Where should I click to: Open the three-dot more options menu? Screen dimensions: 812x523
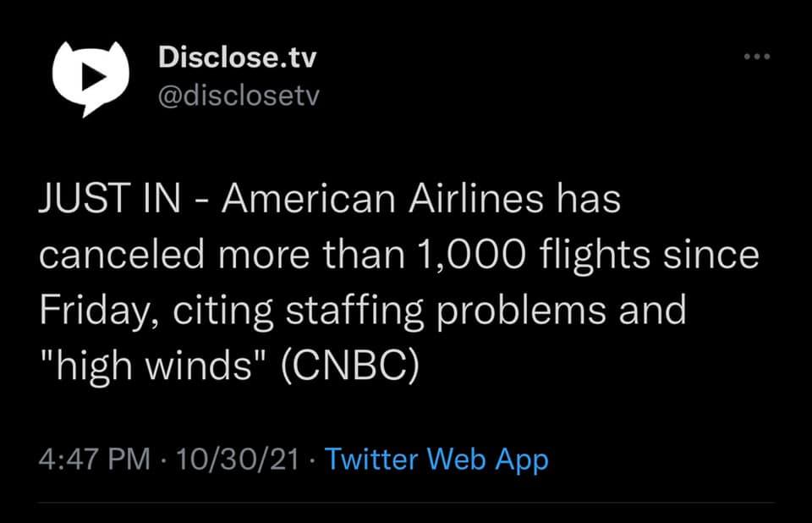757,58
